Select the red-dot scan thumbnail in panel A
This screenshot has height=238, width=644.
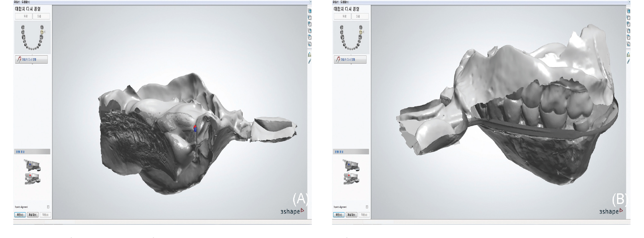(33, 178)
